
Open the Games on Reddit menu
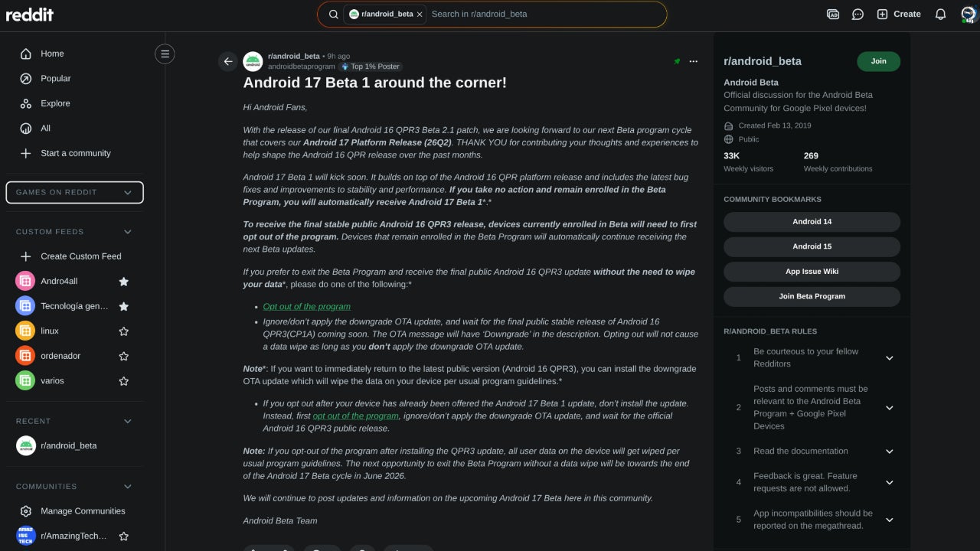[74, 192]
